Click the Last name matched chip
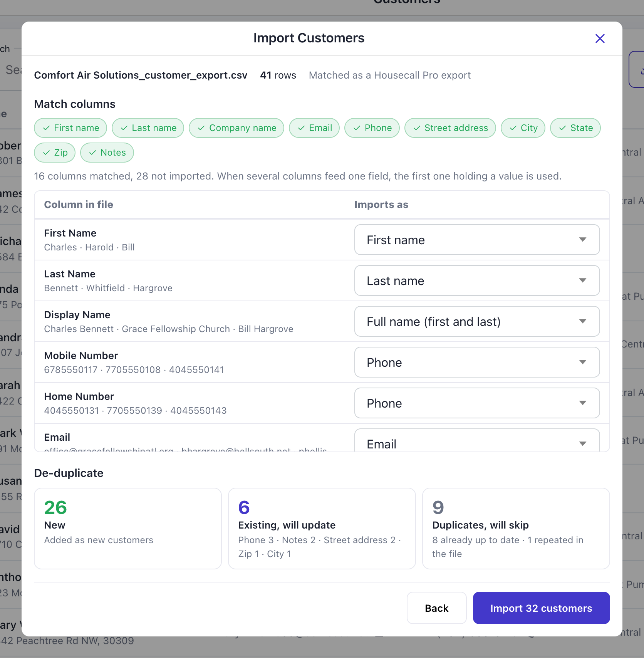 tap(148, 128)
